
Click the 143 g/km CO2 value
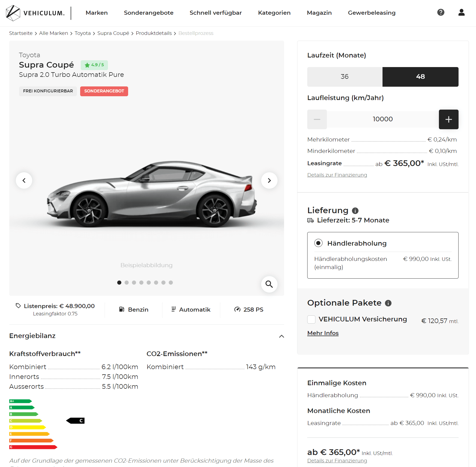pyautogui.click(x=261, y=367)
